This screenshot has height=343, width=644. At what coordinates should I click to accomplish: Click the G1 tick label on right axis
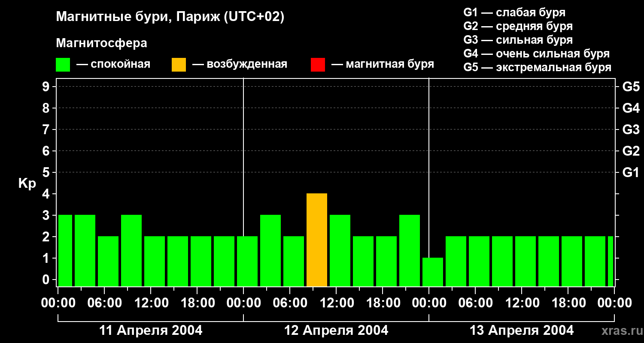[x=631, y=172]
